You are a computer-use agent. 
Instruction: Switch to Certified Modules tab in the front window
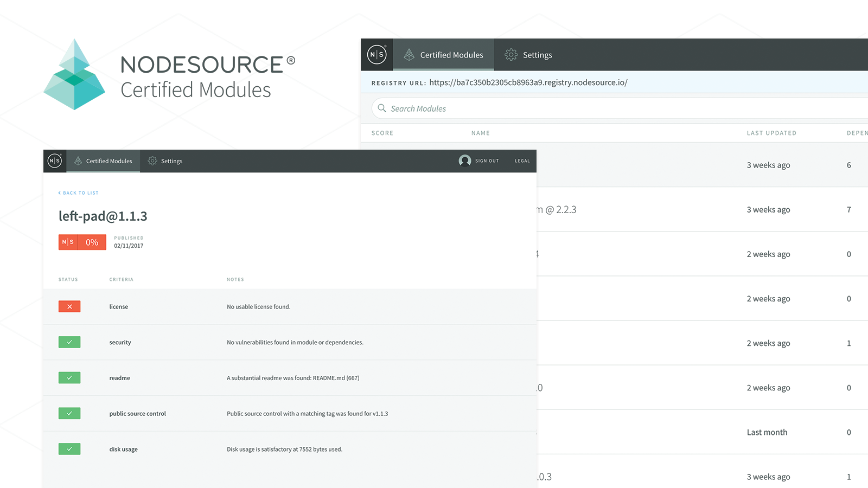(x=103, y=161)
